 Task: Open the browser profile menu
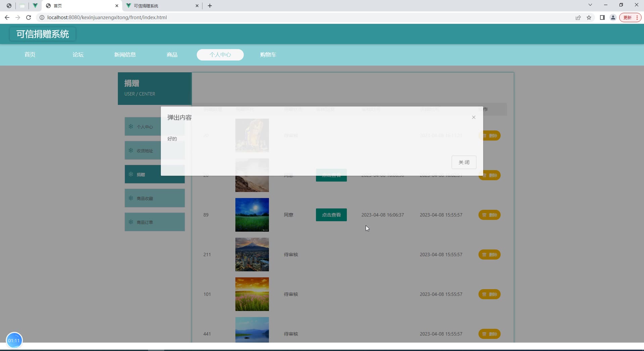[613, 17]
